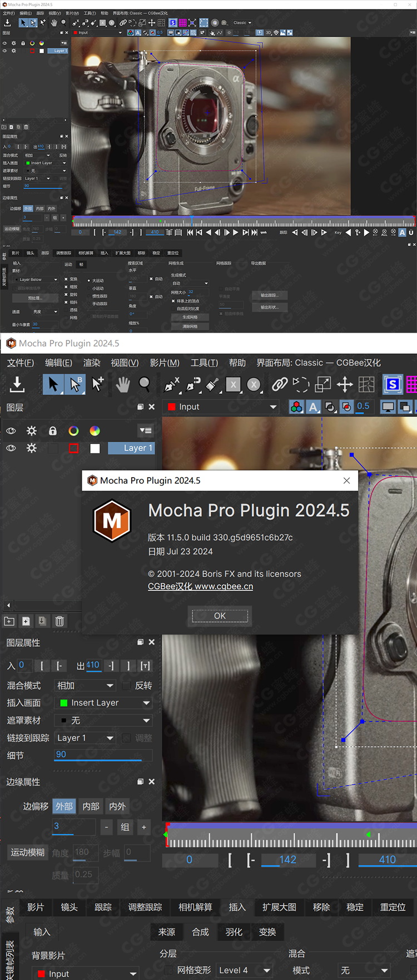This screenshot has height=980, width=417.
Task: Toggle the lock icon in enlarged layer panel header
Action: click(x=53, y=431)
